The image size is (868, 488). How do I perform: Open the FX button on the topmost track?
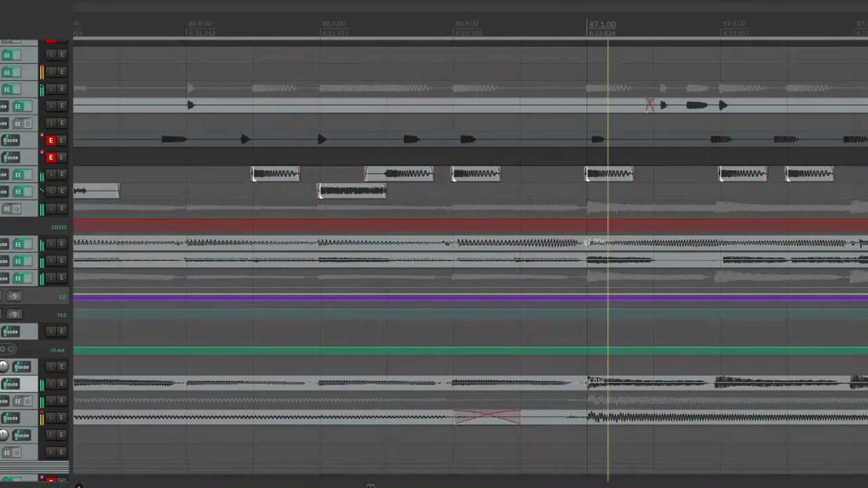pyautogui.click(x=11, y=55)
